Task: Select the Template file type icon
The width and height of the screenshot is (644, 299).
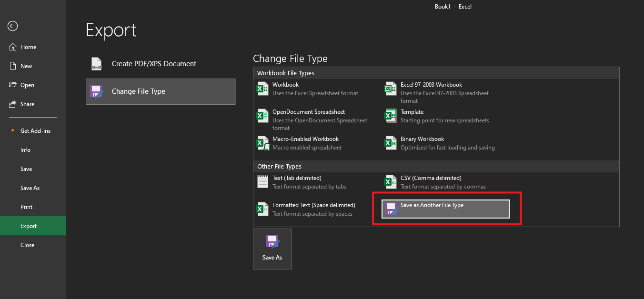Action: [391, 116]
